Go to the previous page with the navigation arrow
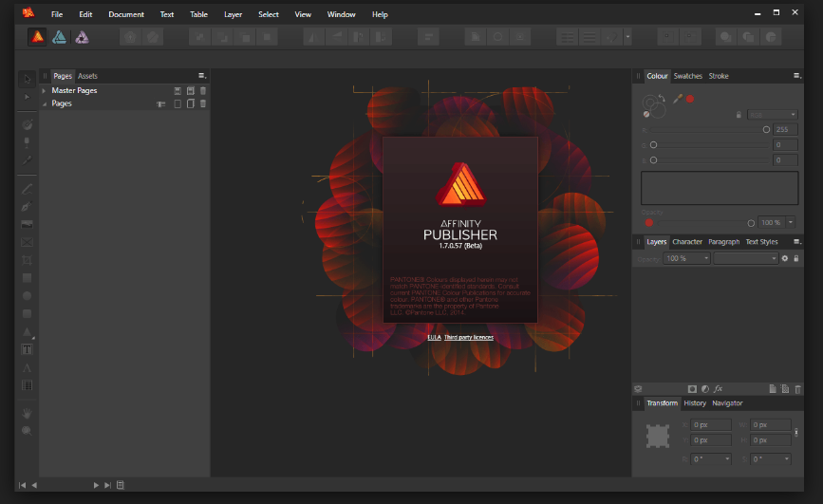Viewport: 823px width, 504px height. coord(34,485)
